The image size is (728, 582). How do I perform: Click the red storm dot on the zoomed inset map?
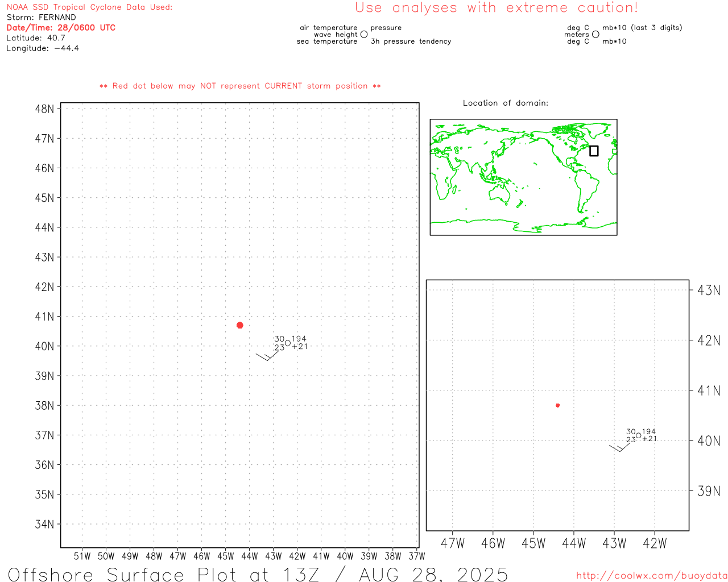pos(558,405)
